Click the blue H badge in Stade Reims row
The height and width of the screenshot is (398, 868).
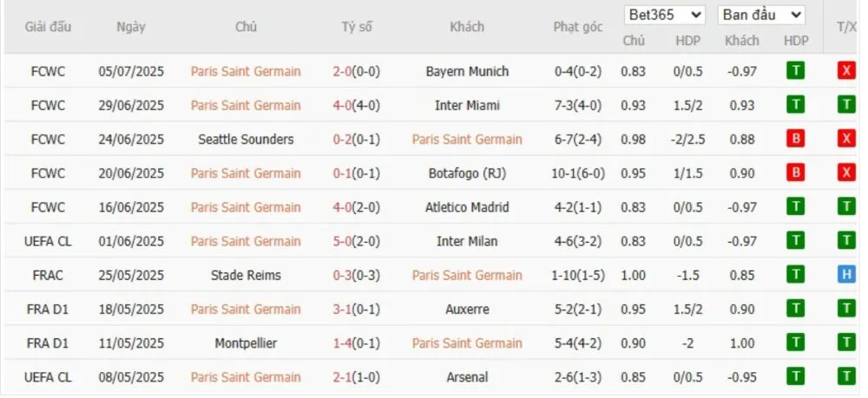(x=845, y=276)
